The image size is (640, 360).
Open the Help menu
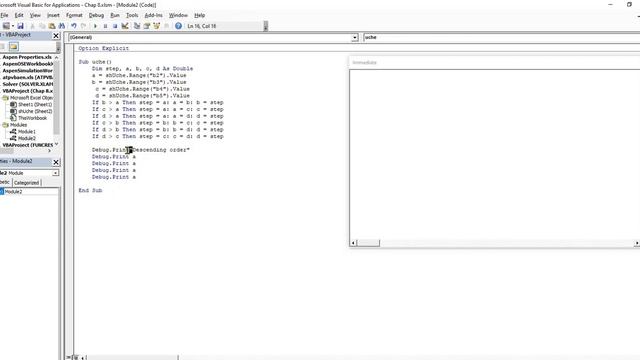tap(200, 15)
